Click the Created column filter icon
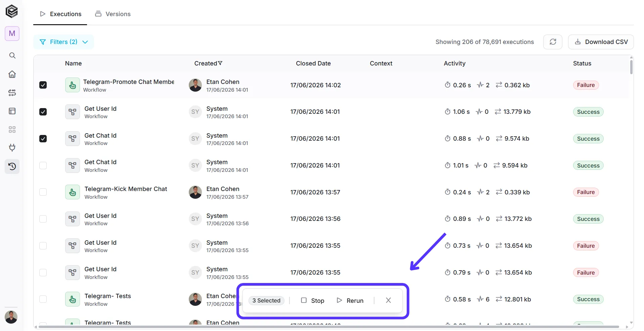The width and height of the screenshot is (644, 331). [220, 63]
